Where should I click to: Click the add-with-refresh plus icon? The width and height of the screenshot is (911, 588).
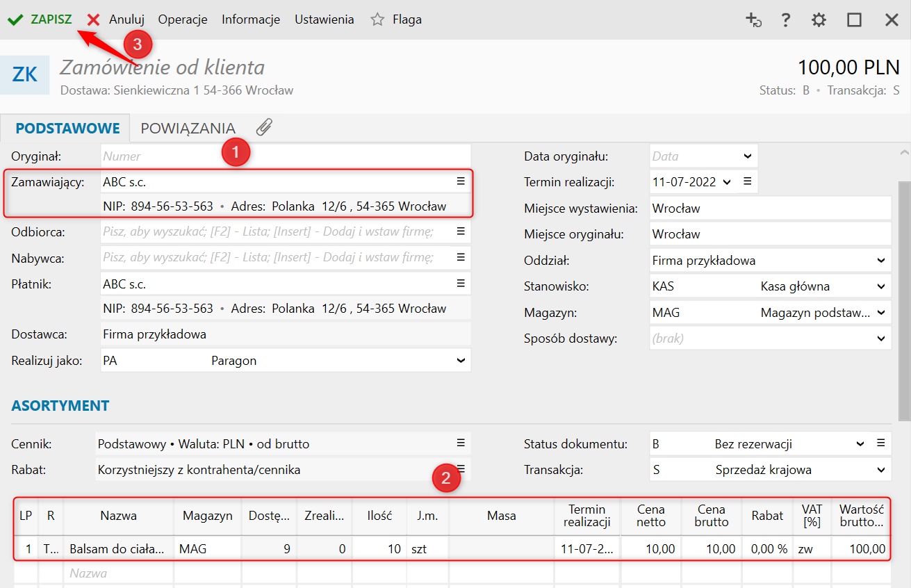[x=753, y=19]
